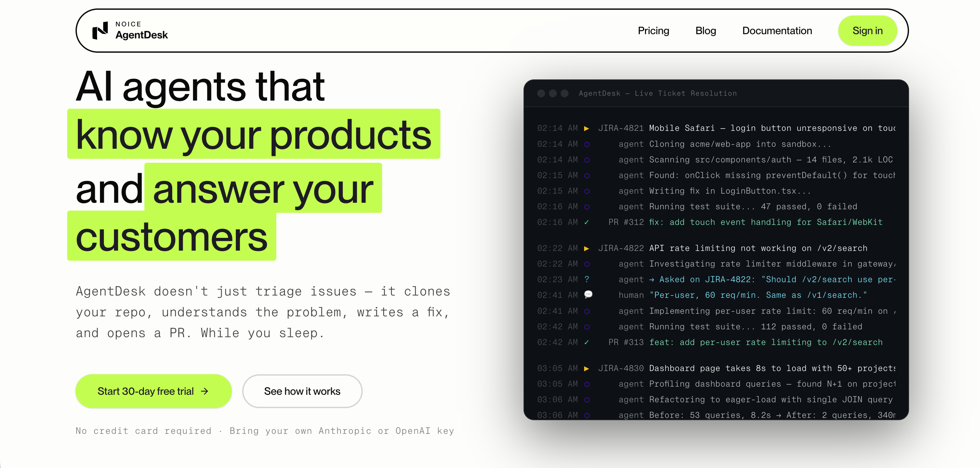The height and width of the screenshot is (468, 980).
Task: Click the speech bubble icon on the human reply
Action: tap(588, 294)
